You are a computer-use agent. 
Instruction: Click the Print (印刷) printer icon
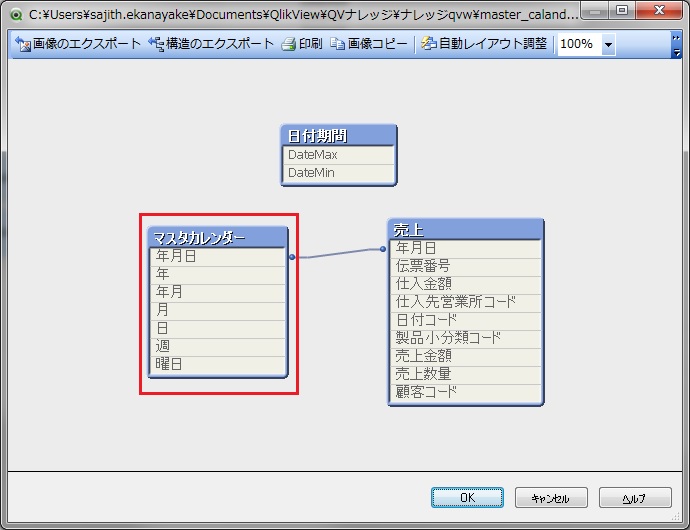289,44
